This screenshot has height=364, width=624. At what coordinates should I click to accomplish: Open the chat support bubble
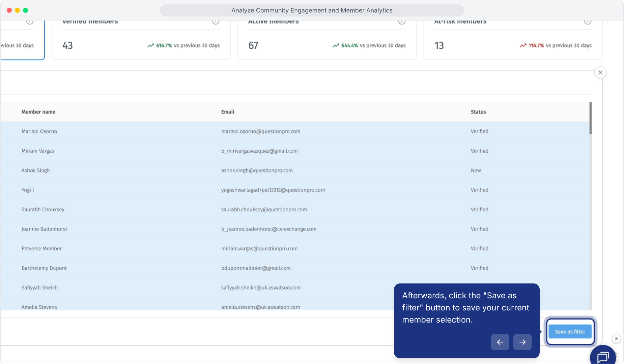[x=603, y=356]
